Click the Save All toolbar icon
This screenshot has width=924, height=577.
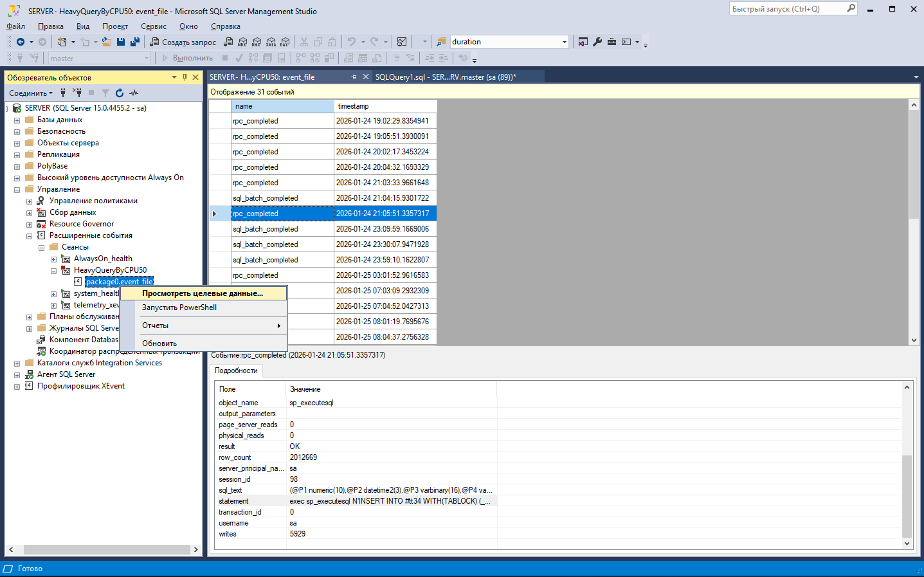coord(135,42)
